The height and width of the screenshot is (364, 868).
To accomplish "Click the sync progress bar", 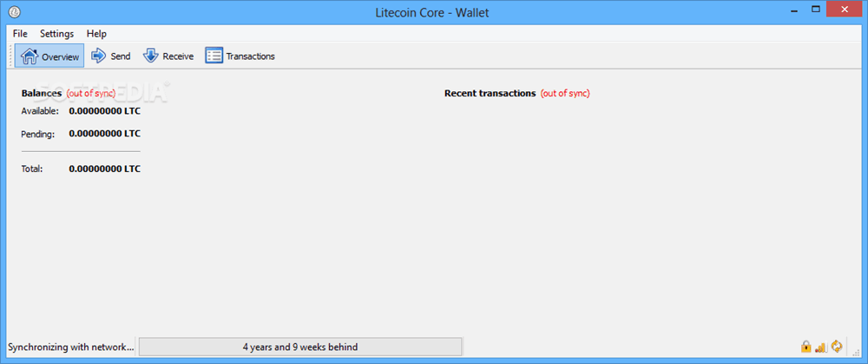I will coord(300,347).
